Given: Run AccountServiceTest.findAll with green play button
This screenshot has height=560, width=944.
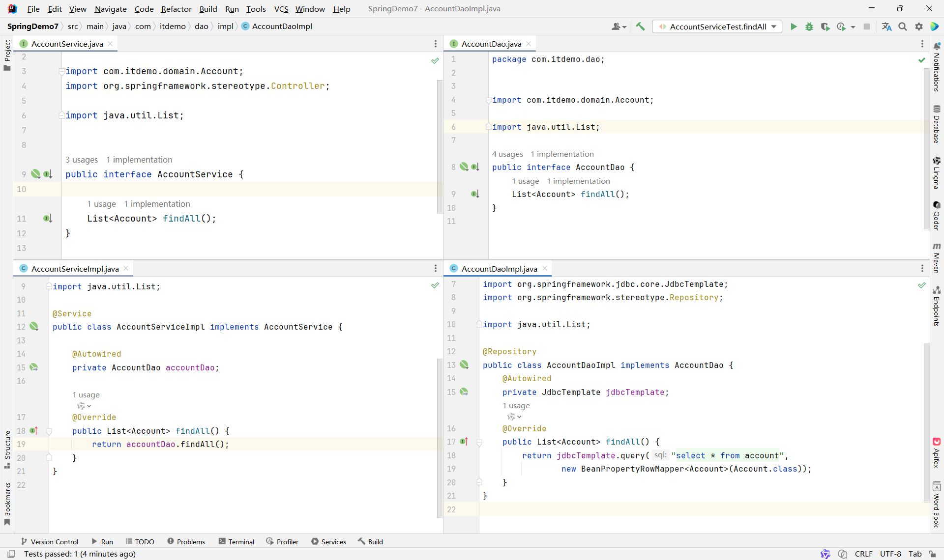Looking at the screenshot, I should (x=793, y=27).
